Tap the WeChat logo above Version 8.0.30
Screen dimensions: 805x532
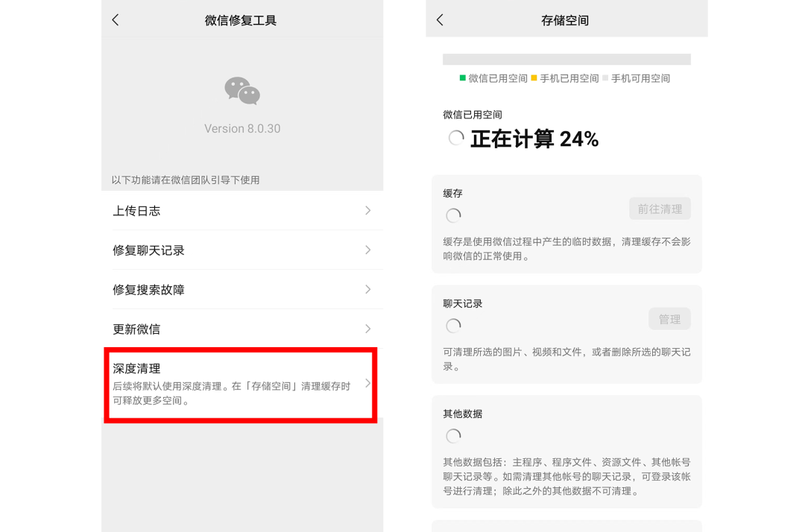[x=242, y=91]
